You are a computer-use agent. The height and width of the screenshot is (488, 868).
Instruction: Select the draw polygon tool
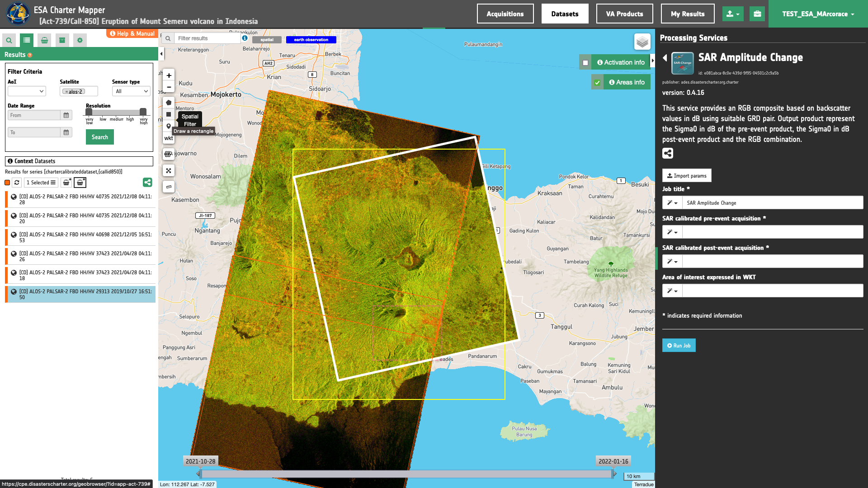click(x=169, y=103)
